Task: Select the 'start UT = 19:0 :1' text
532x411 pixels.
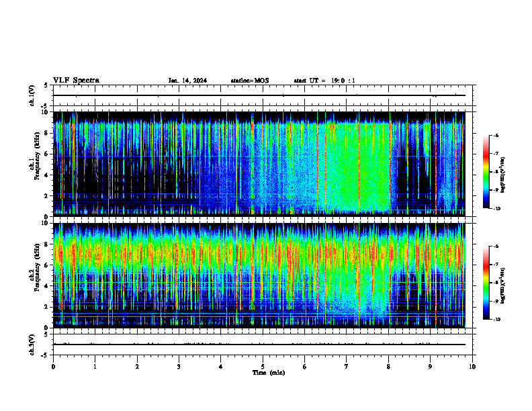Action: pyautogui.click(x=324, y=81)
